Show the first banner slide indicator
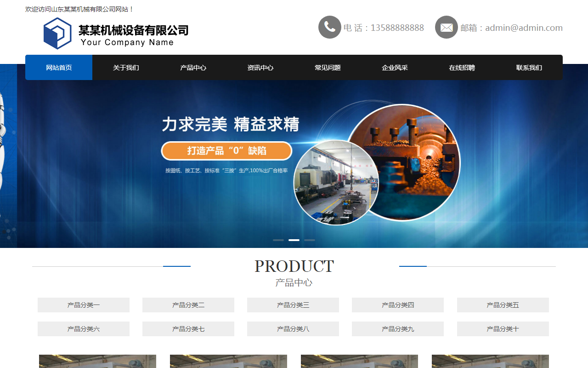This screenshot has height=368, width=588. click(x=278, y=240)
